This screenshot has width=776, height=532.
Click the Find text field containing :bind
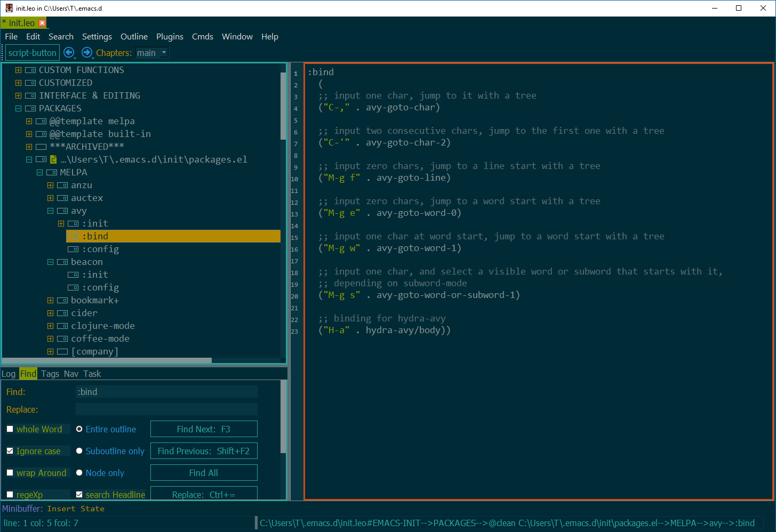click(166, 392)
